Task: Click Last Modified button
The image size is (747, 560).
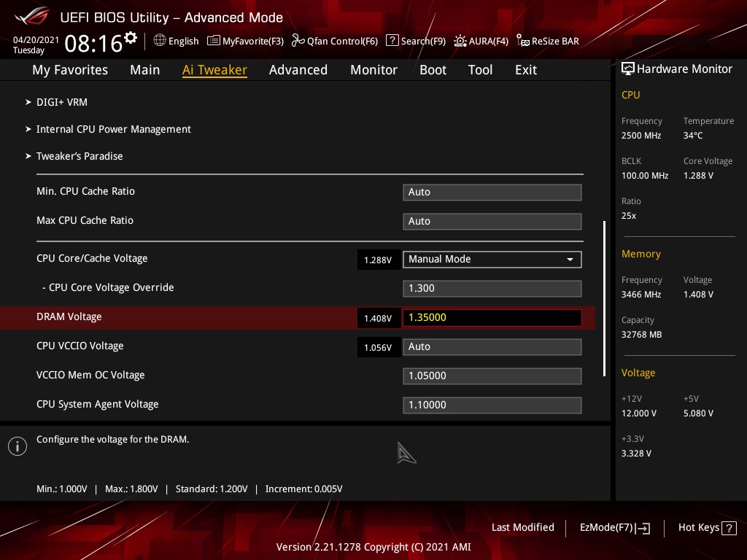Action: coord(522,527)
